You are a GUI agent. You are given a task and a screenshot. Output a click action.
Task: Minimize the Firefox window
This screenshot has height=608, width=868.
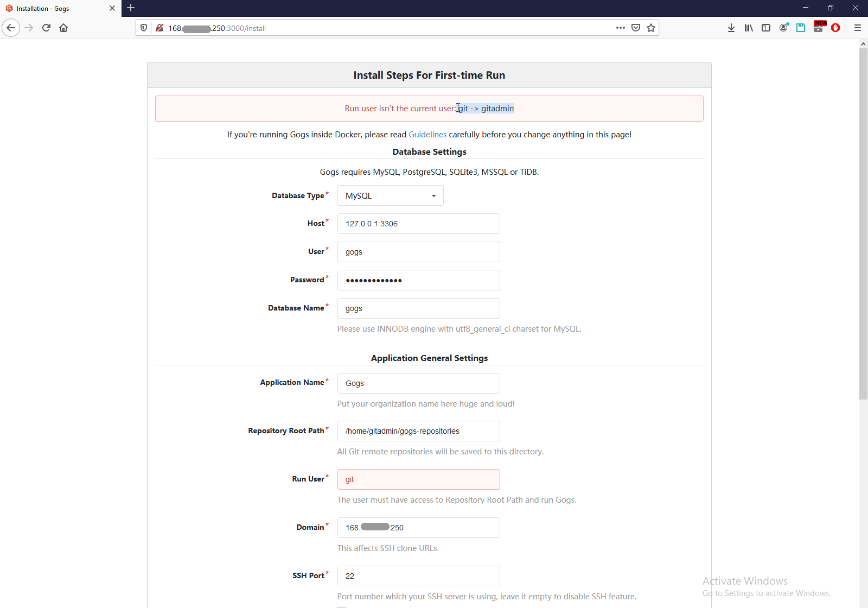(x=806, y=8)
